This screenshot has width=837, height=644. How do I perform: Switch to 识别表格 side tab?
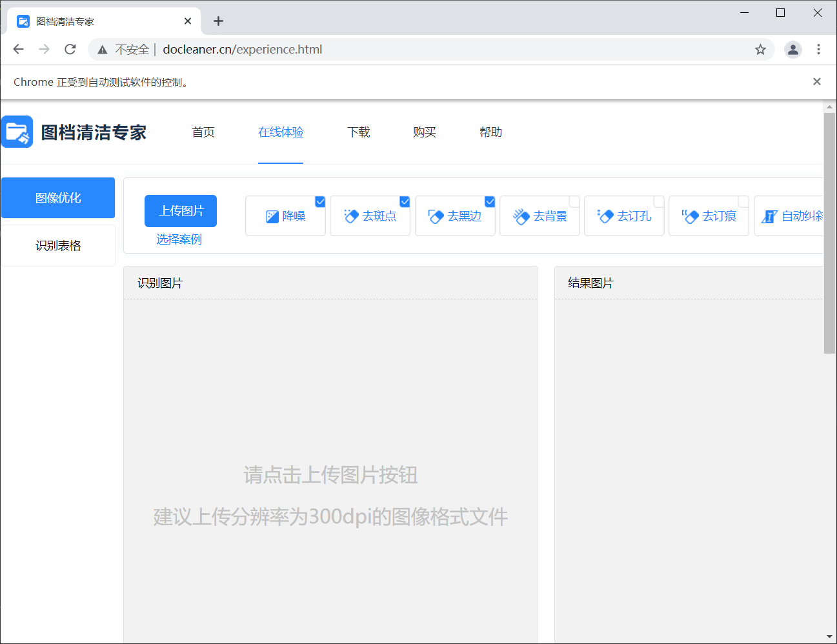point(58,246)
